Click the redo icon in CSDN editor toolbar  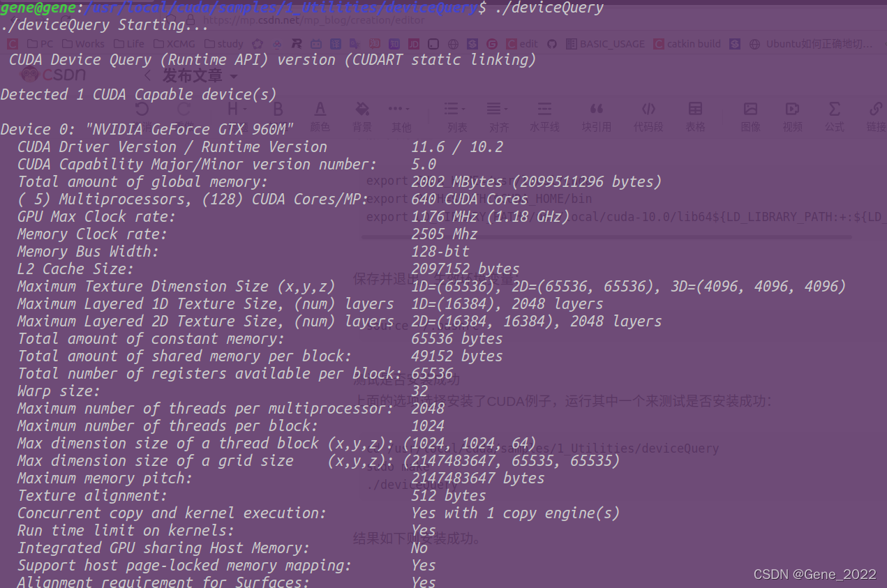[x=184, y=110]
